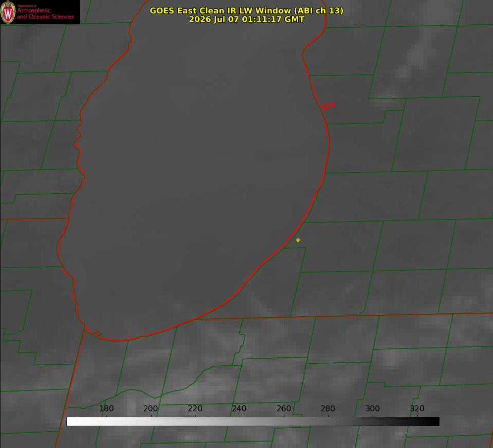
Task: Select the 220 colorbar tick label
Action: (x=195, y=408)
